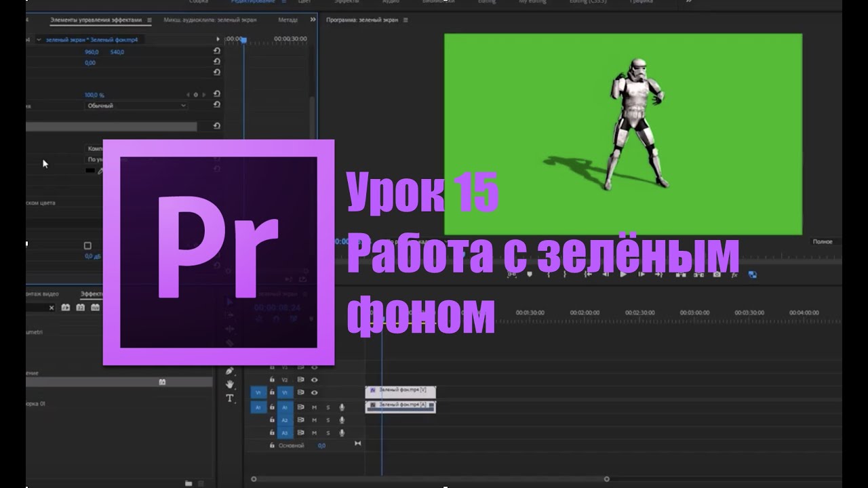This screenshot has width=868, height=488.
Task: Reset the blend mode Обычный row
Action: pos(216,106)
